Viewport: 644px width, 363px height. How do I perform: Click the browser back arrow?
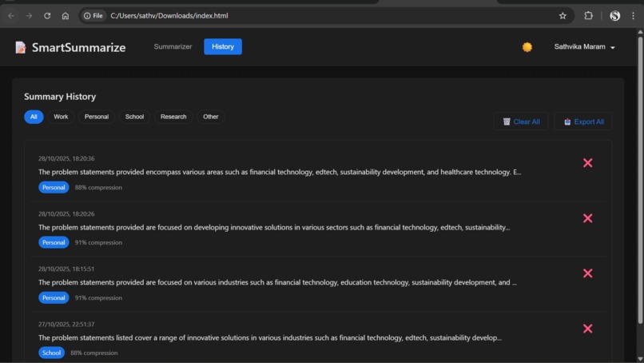[x=11, y=16]
